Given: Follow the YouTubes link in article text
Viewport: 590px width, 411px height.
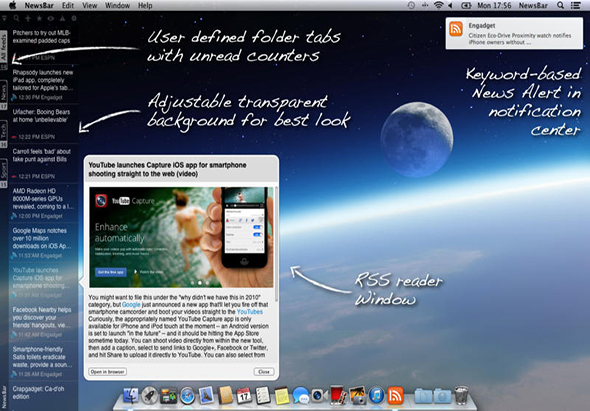Looking at the screenshot, I should [x=249, y=312].
